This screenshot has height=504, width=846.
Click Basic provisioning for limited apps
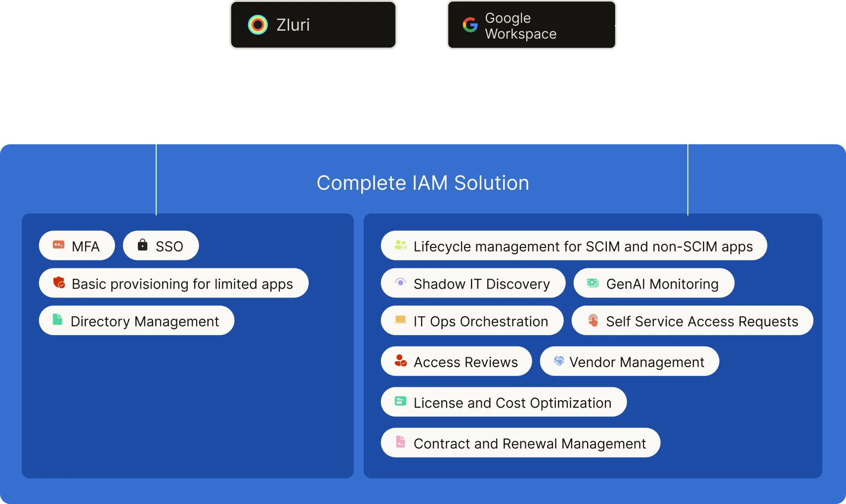click(x=174, y=283)
